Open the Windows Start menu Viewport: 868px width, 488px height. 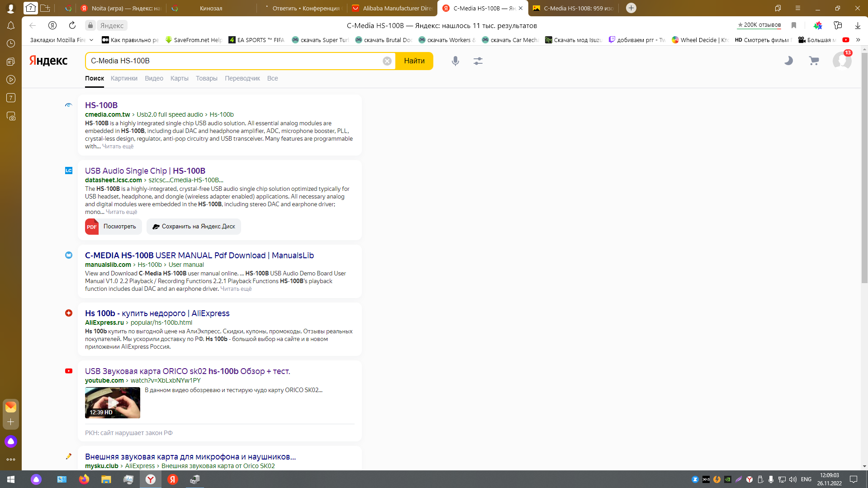click(x=11, y=479)
